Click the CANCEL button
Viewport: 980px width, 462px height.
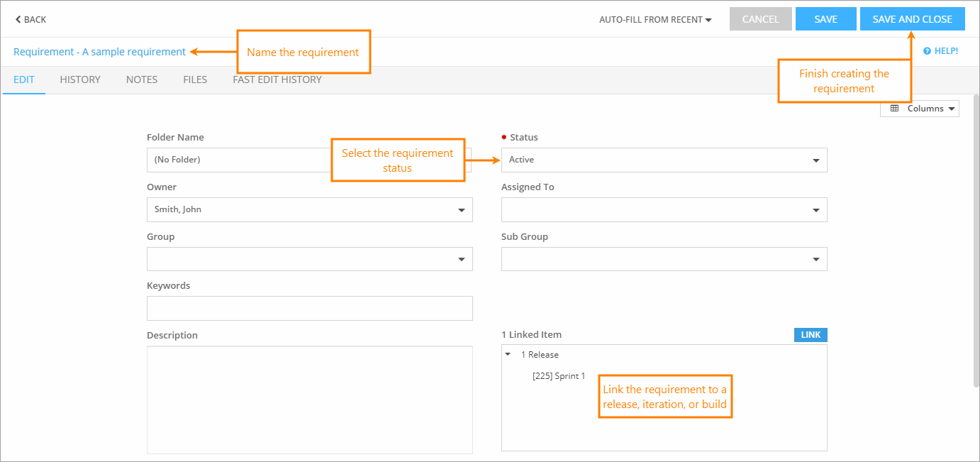tap(760, 18)
